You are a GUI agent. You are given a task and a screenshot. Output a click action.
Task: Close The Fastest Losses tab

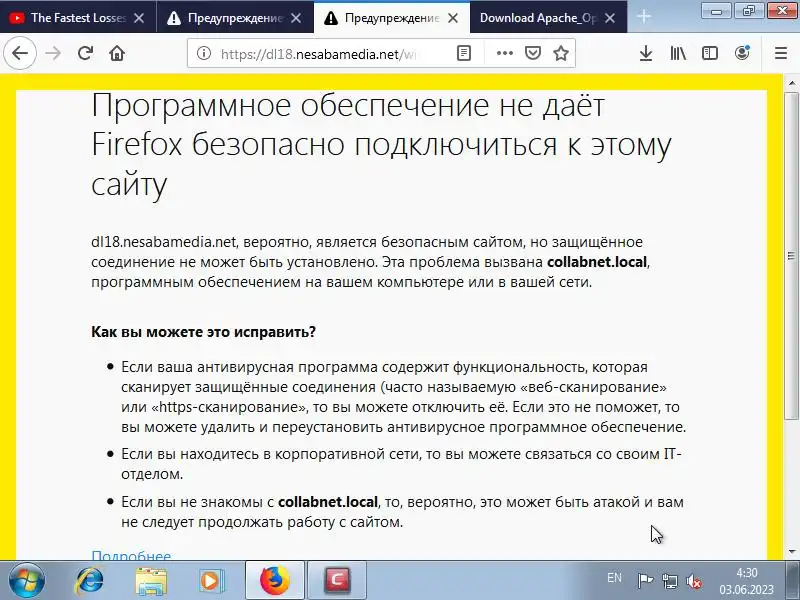point(139,18)
